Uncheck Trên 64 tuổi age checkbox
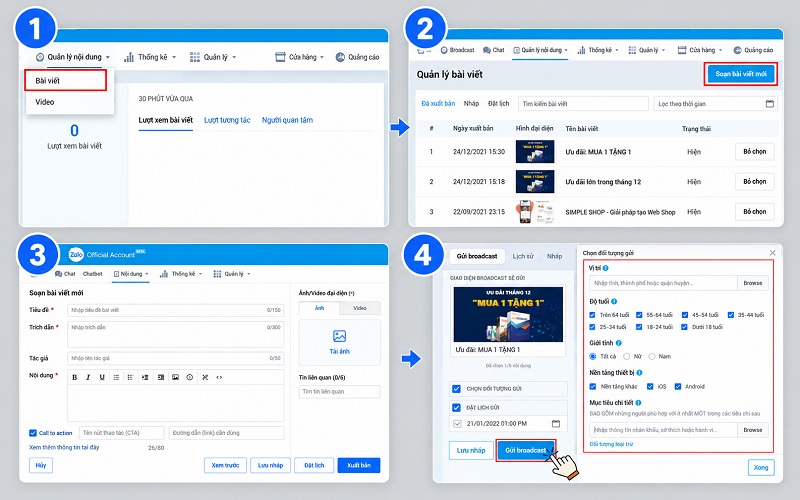This screenshot has width=800, height=500. click(x=592, y=315)
